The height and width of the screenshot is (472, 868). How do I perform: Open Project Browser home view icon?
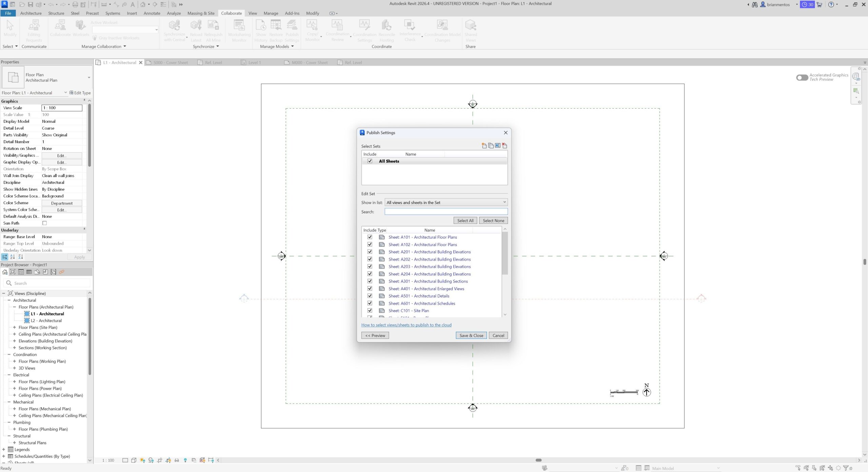coord(5,272)
